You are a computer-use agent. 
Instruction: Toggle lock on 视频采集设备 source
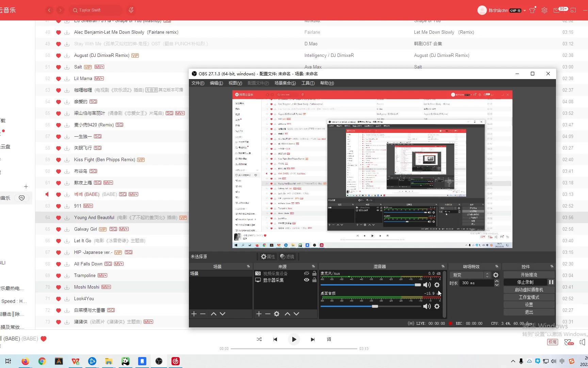(x=314, y=274)
